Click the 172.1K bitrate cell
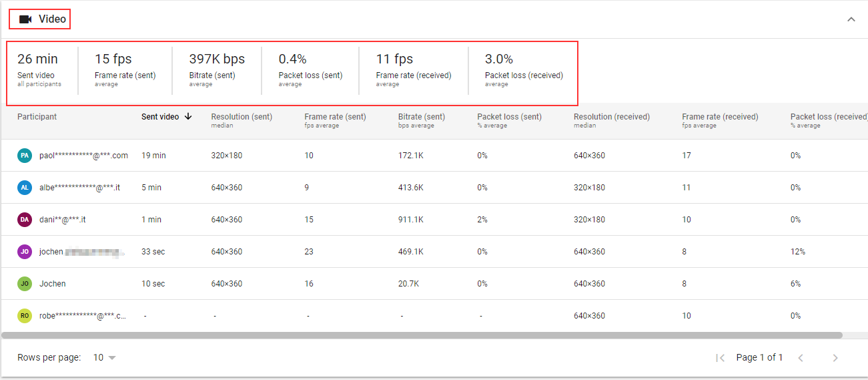 pyautogui.click(x=411, y=156)
